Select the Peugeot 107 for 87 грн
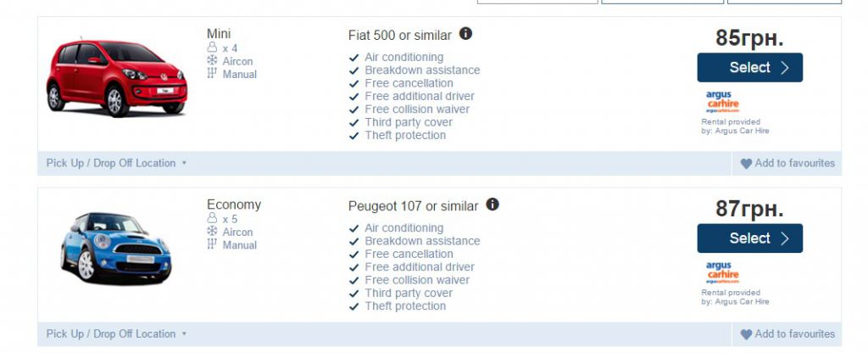The width and height of the screenshot is (868, 353). click(749, 238)
